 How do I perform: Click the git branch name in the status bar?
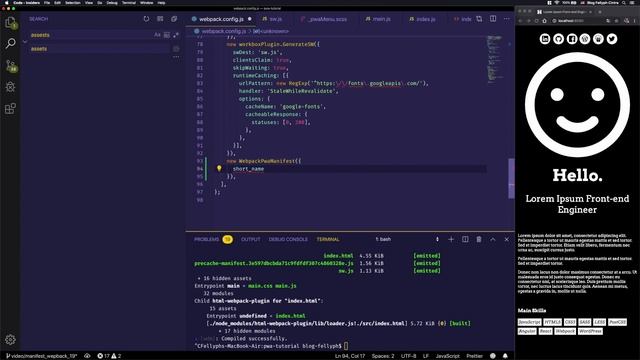[42, 356]
